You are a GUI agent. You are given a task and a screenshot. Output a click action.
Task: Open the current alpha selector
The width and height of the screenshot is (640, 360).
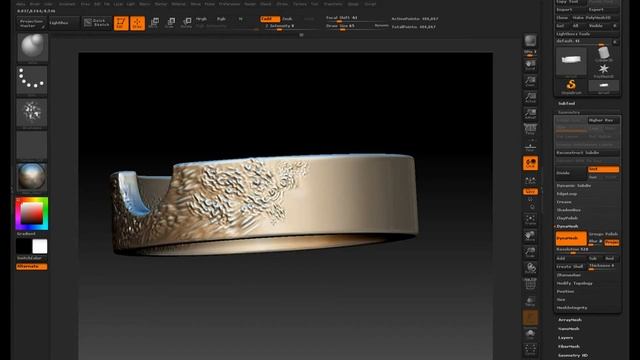coord(32,112)
